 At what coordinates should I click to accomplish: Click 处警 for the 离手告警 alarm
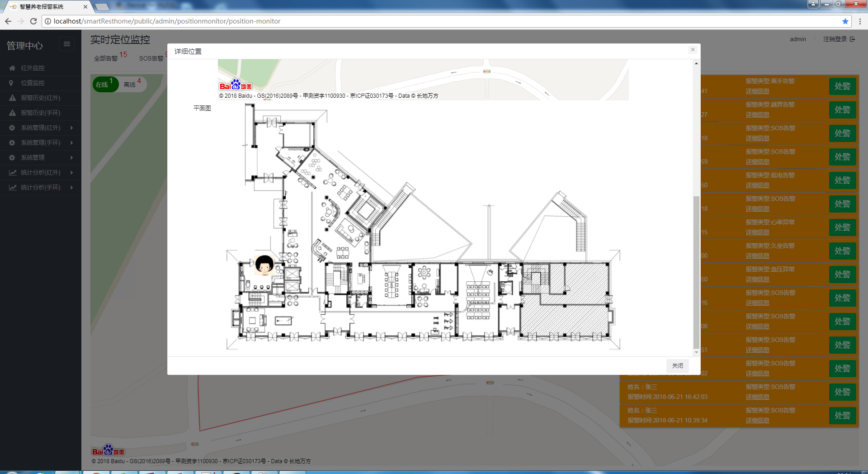click(x=843, y=86)
